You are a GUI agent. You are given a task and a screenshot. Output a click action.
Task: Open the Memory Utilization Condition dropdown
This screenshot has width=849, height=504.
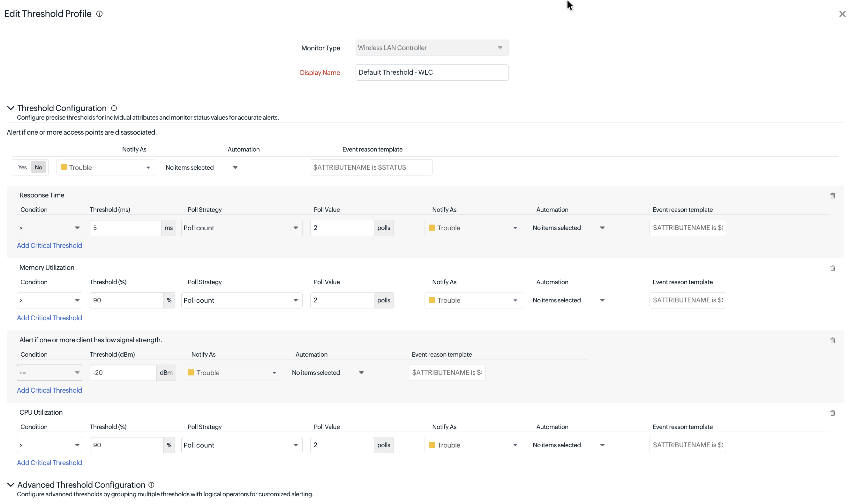click(49, 300)
